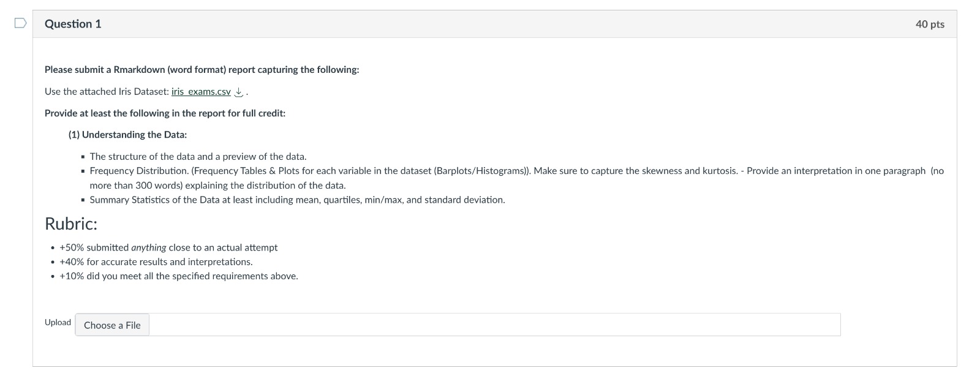Screen dimensions: 980x376
Task: Click the '+40% for accurate results' rubric item
Action: click(x=156, y=262)
